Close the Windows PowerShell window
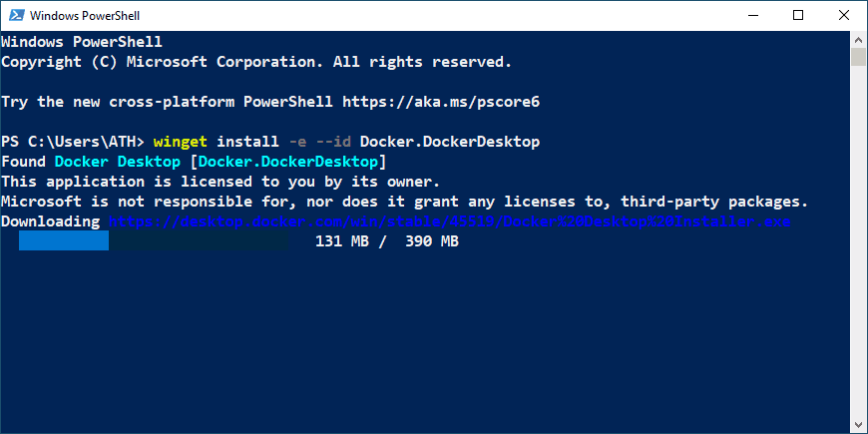868x434 pixels. (x=844, y=16)
